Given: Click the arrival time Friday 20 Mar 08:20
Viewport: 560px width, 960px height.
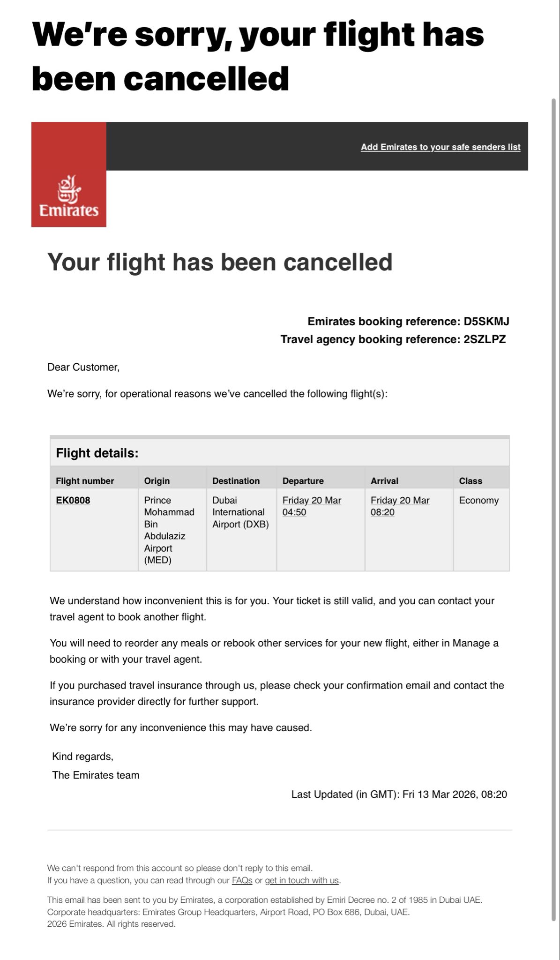Looking at the screenshot, I should (400, 506).
